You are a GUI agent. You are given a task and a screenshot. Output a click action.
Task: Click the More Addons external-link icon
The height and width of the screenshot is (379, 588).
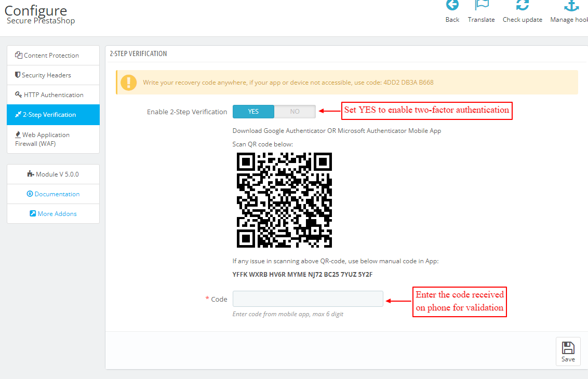click(x=33, y=213)
